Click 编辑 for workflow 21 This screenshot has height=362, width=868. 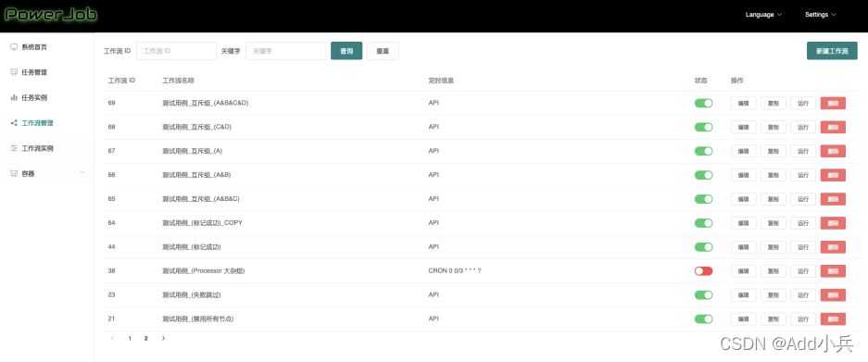[744, 318]
